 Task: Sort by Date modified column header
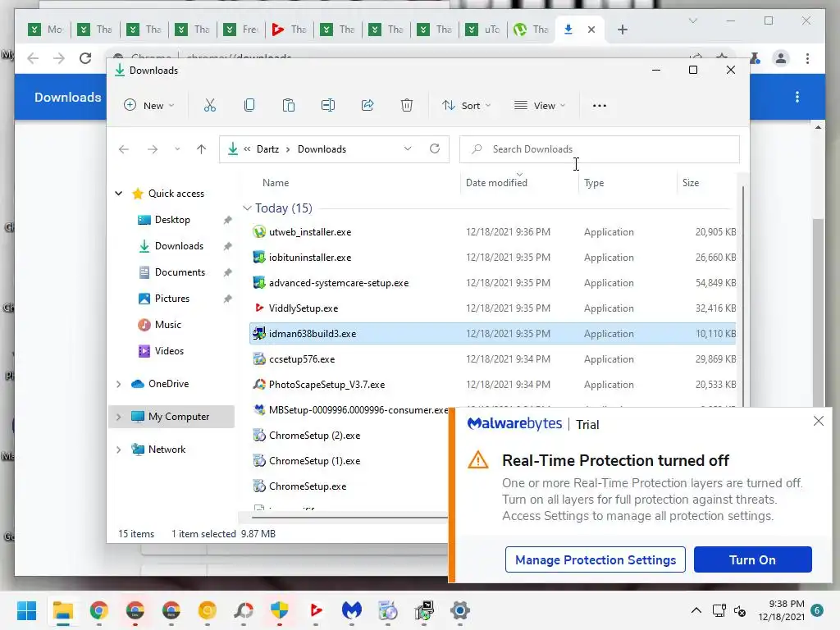coord(496,183)
